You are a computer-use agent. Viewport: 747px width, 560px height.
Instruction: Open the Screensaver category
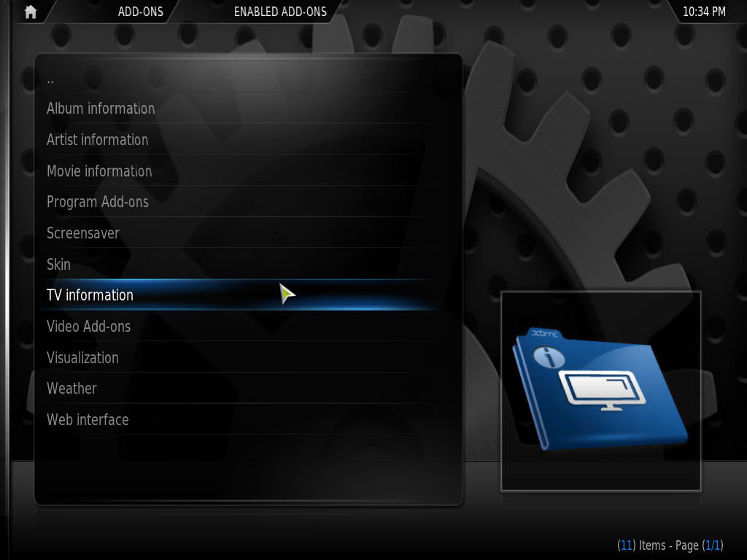[239, 233]
